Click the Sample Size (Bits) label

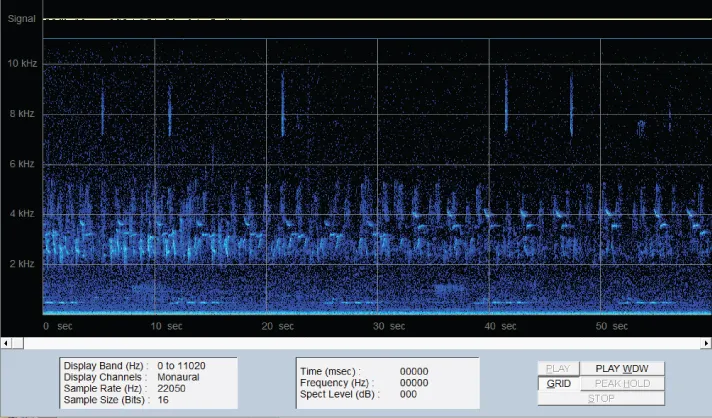coord(107,400)
